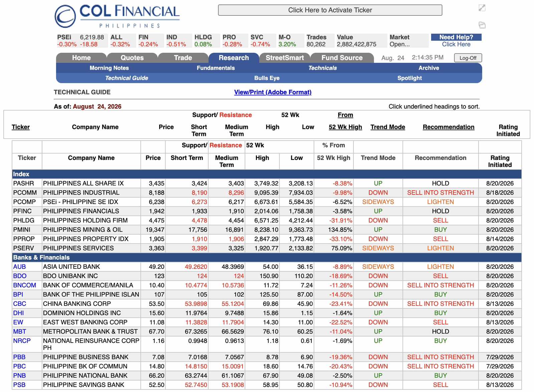
Task: Click the HLDG sector change 0.08%
Action: (203, 44)
